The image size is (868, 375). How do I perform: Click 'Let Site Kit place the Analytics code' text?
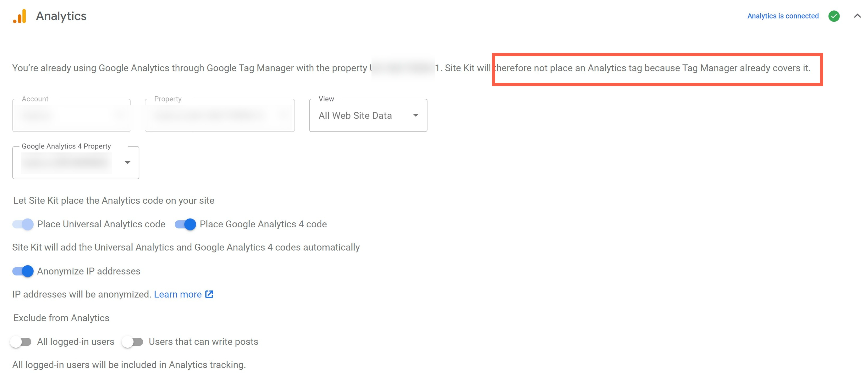114,201
